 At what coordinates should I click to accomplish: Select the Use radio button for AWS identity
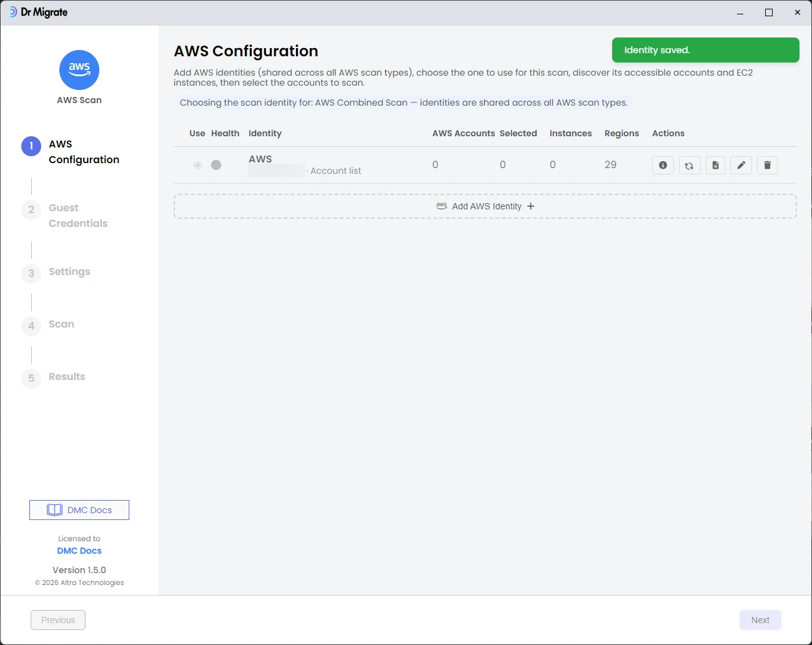197,165
